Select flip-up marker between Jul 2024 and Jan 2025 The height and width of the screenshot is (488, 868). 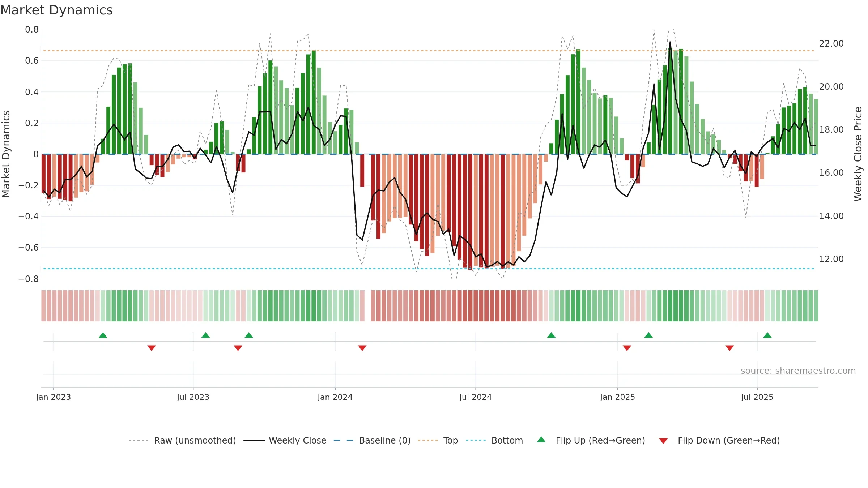click(552, 335)
